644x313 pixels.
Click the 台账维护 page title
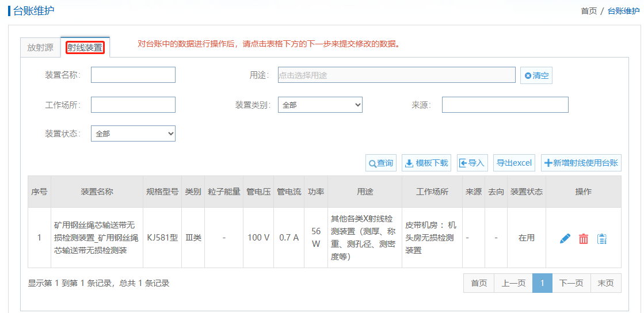pyautogui.click(x=34, y=11)
